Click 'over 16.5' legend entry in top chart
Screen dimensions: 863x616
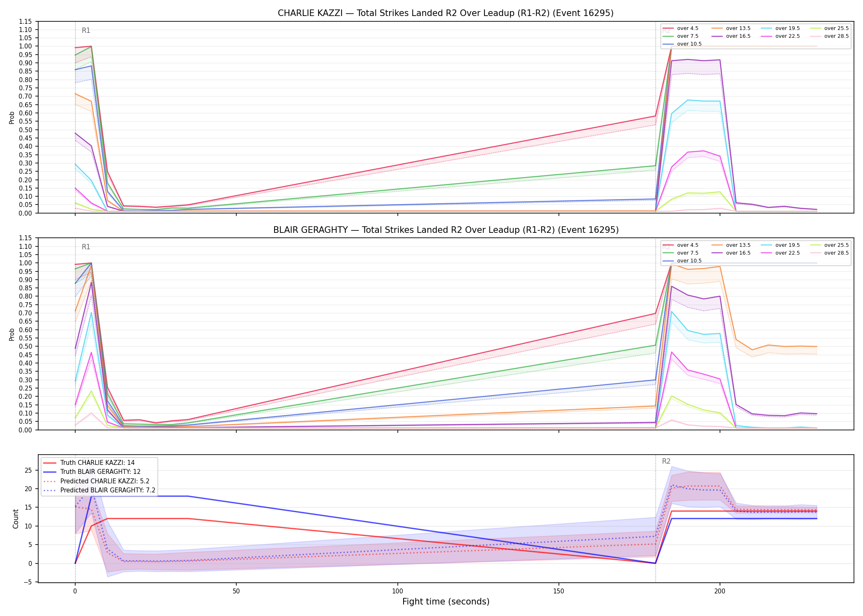[731, 36]
